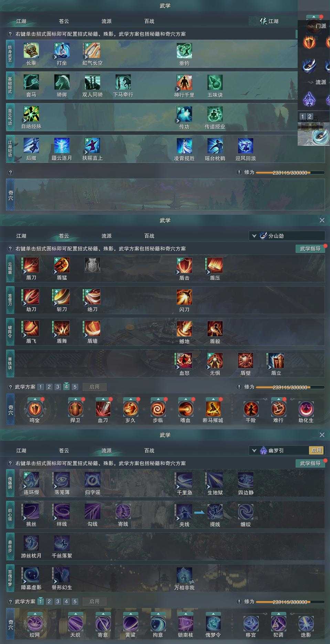The width and height of the screenshot is (330, 644).
Task: Select the 打坐 meditation skill icon
Action: pos(62,51)
